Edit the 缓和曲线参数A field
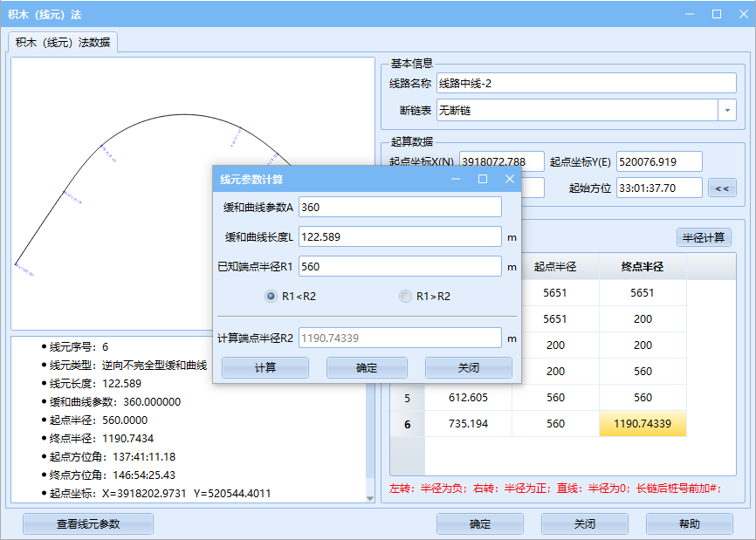 tap(400, 207)
